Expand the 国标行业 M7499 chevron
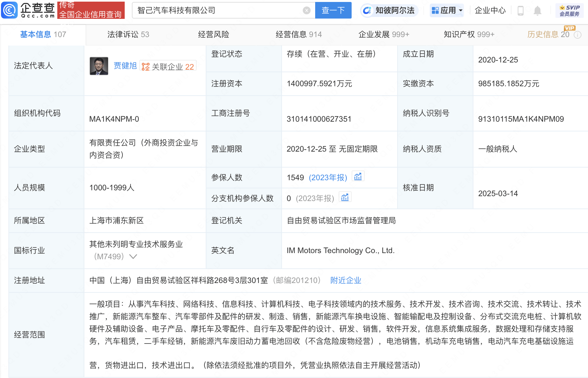Screen dimensions: 588x378 click(x=133, y=256)
